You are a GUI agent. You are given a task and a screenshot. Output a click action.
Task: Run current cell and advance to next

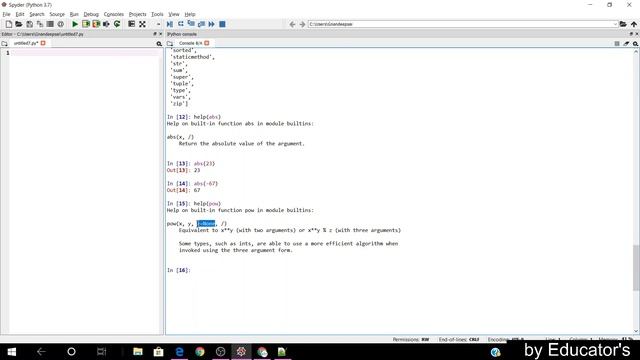(x=96, y=24)
